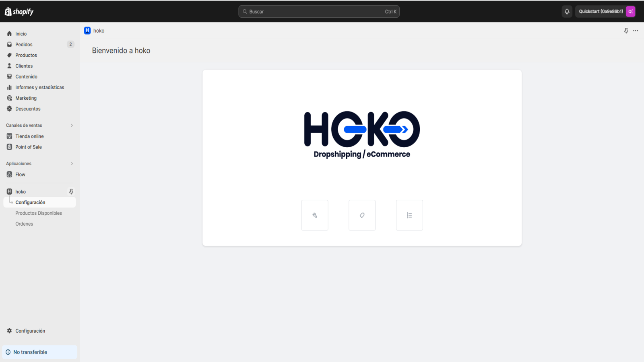Open the three-dot more actions menu

click(x=636, y=31)
